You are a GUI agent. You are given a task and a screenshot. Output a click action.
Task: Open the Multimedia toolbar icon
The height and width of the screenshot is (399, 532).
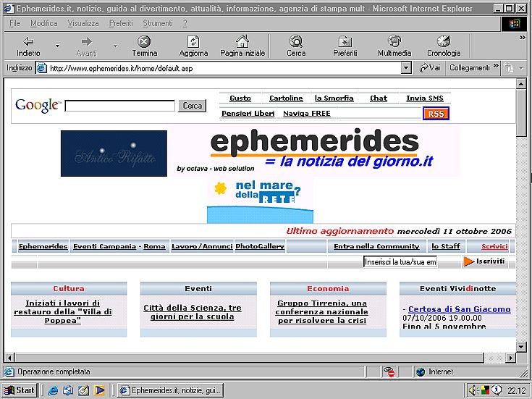coord(394,46)
